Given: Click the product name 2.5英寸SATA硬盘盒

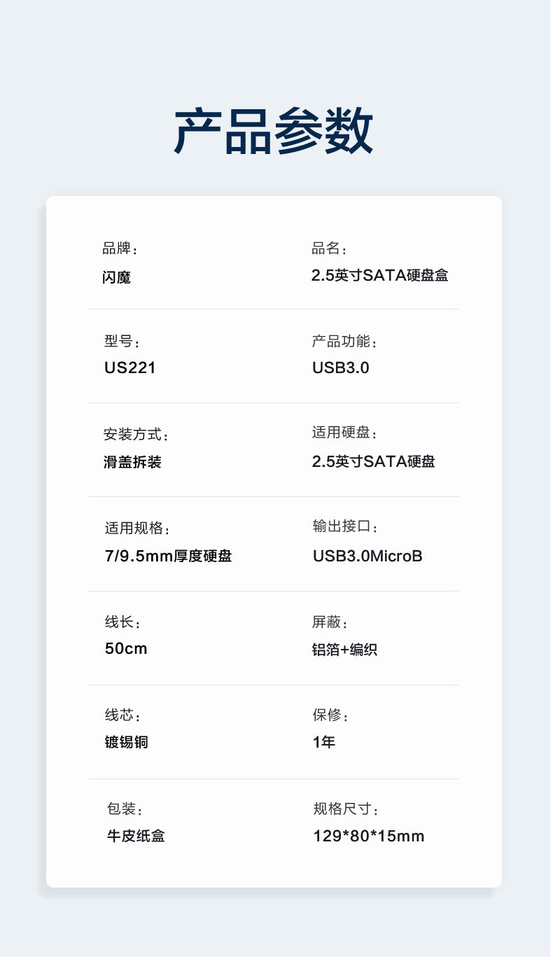Looking at the screenshot, I should 379,275.
